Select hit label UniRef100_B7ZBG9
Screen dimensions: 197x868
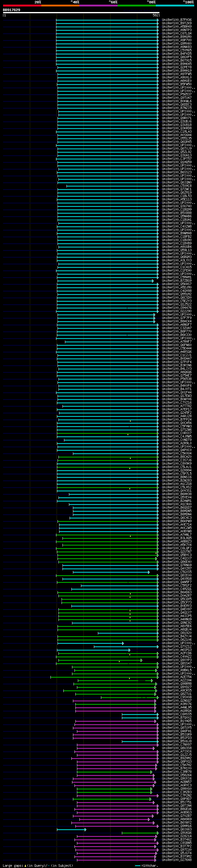click(177, 281)
